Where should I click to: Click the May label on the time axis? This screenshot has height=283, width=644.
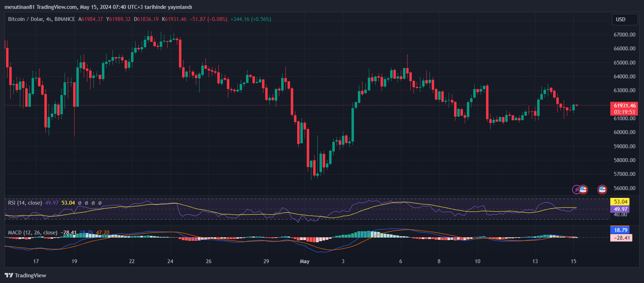click(x=305, y=261)
